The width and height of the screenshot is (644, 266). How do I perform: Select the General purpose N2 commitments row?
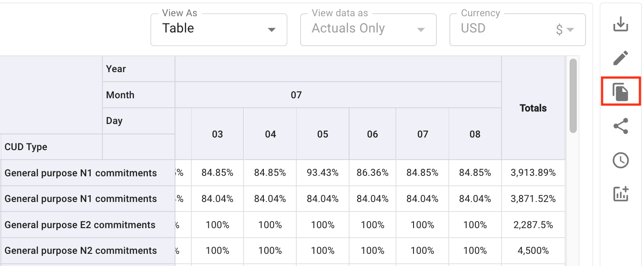coord(81,251)
